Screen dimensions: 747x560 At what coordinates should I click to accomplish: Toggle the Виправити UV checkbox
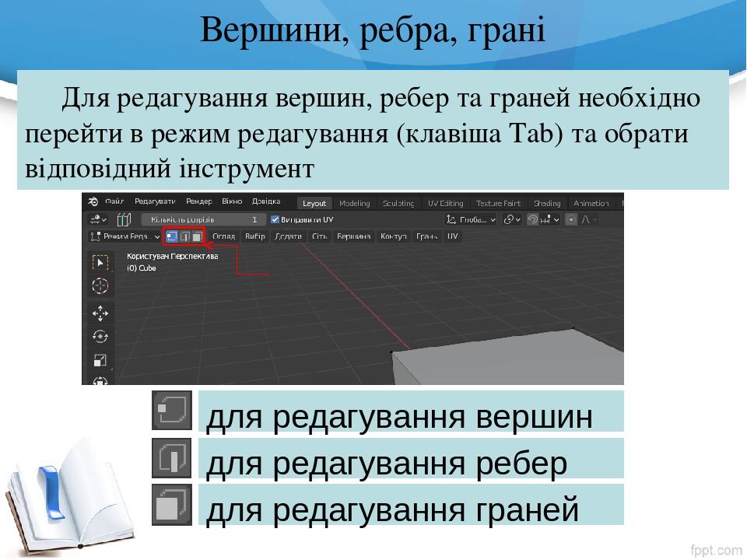point(275,219)
